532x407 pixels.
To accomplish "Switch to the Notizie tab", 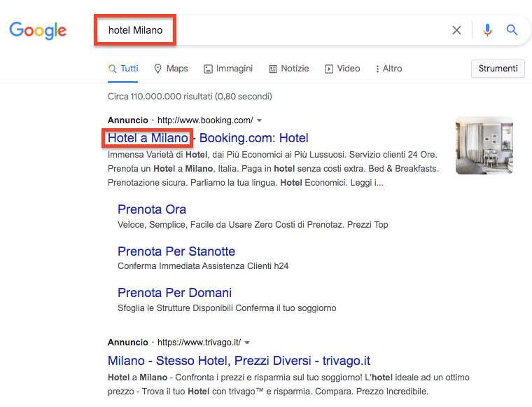I will (288, 69).
